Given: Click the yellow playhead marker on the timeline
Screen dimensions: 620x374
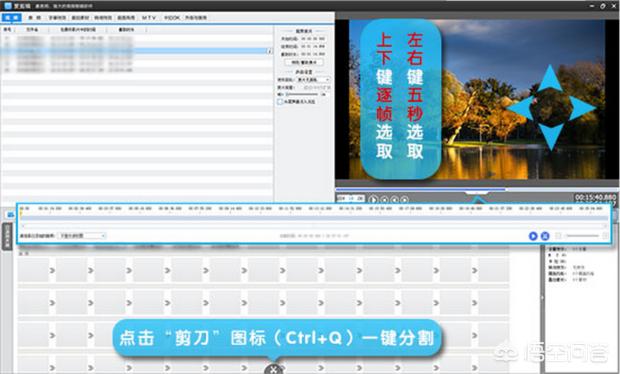Looking at the screenshot, I should [21, 213].
